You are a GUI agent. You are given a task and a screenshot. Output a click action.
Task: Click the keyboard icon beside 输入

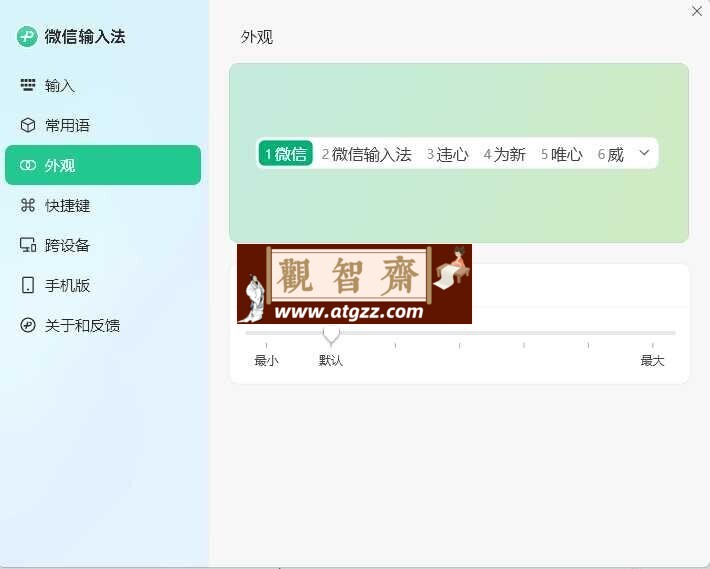point(28,85)
